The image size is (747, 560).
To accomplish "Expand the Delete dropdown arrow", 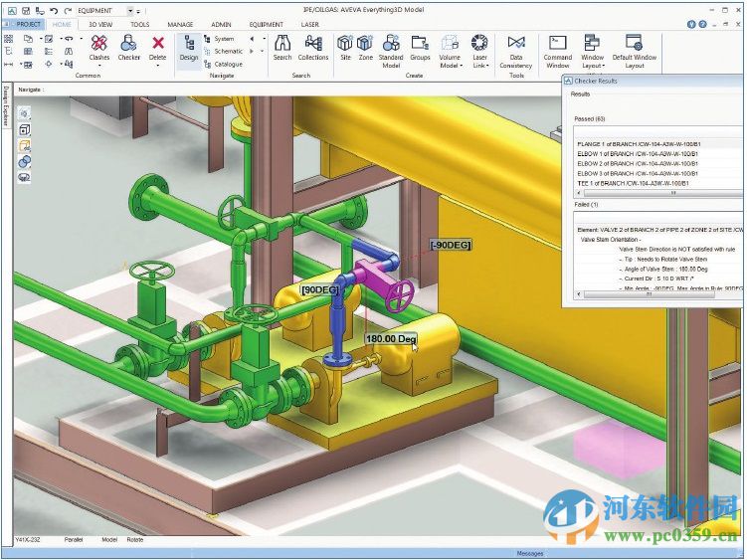I will click(158, 66).
